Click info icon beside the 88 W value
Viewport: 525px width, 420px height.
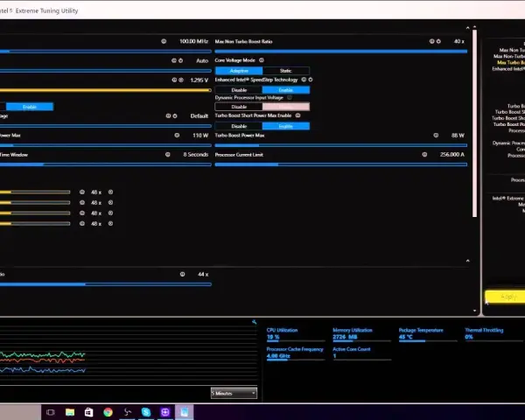(436, 136)
